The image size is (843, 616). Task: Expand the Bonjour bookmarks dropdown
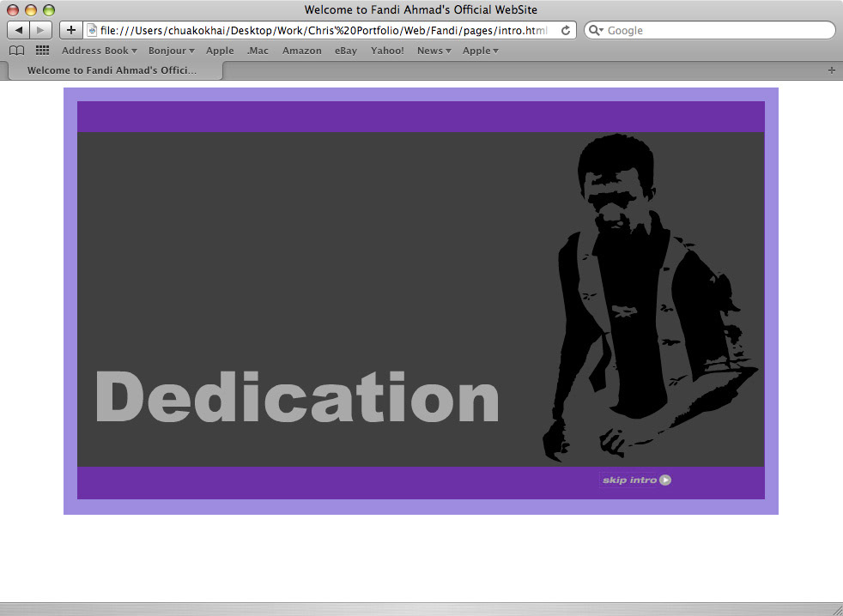pyautogui.click(x=172, y=51)
